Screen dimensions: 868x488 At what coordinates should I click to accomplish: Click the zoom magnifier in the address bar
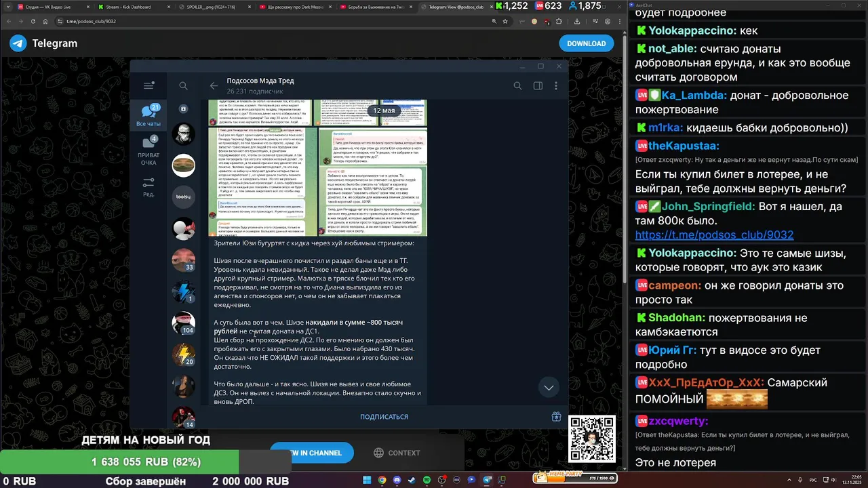click(493, 21)
